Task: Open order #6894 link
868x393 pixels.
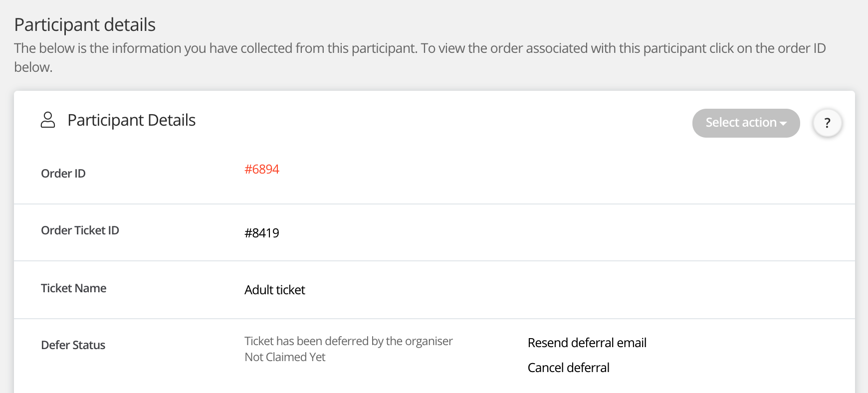Action: 261,170
